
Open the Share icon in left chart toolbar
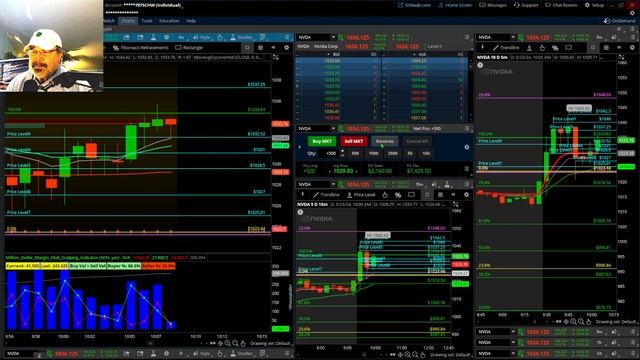pos(127,37)
